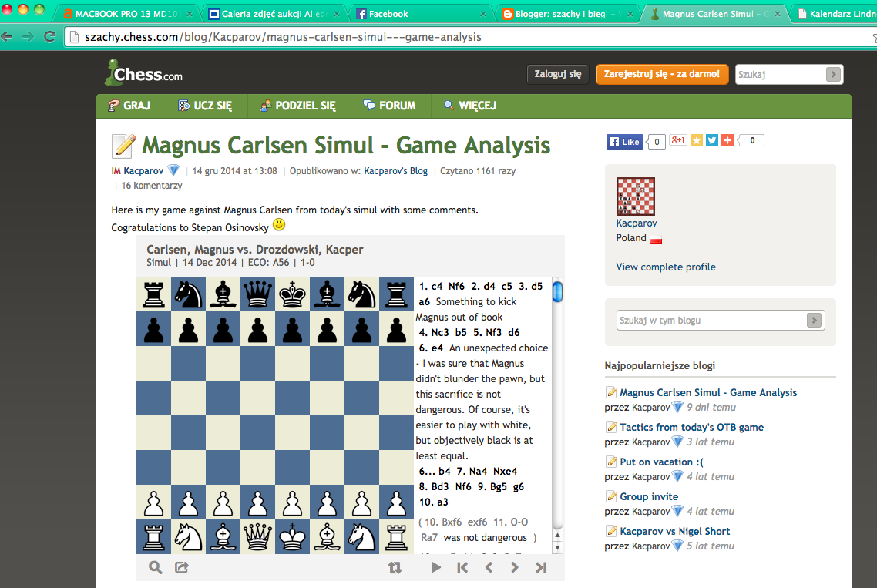The height and width of the screenshot is (588, 877).
Task: Switch to Kalendarz browser tab
Action: coord(836,14)
